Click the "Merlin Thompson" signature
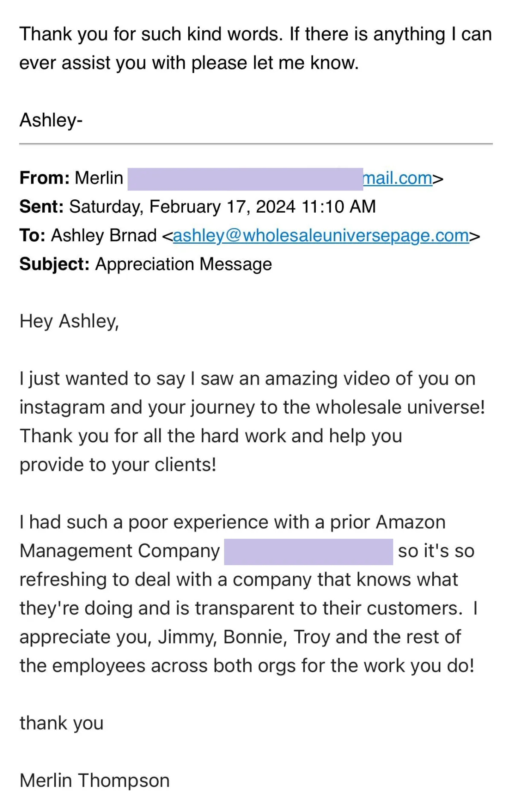The height and width of the screenshot is (812, 512). pos(95,780)
